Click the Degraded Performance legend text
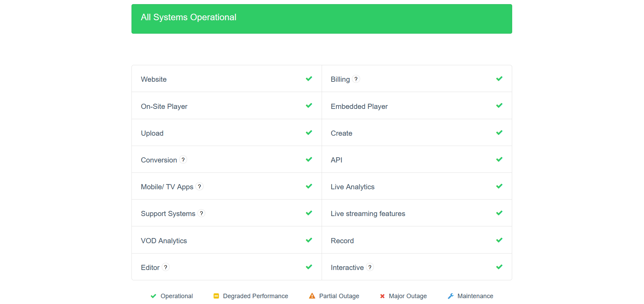 point(255,296)
